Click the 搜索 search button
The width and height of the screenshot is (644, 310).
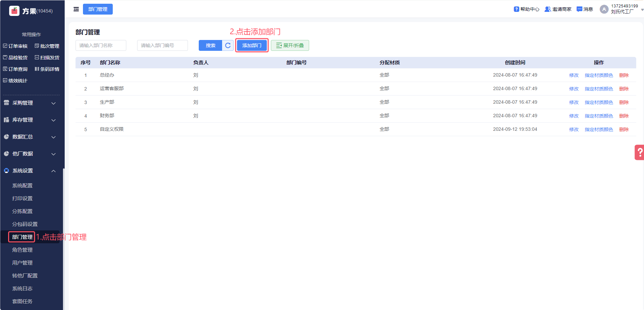tap(210, 45)
